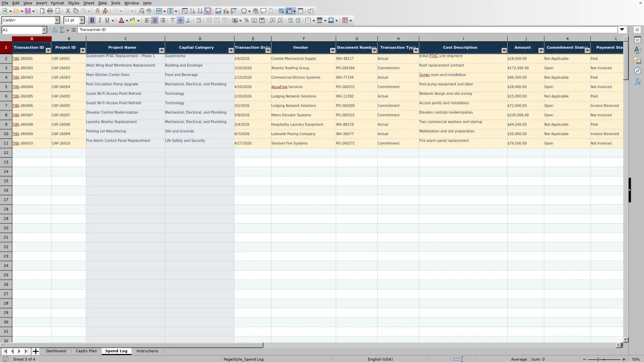Click the Export as PDF icon
The image size is (644, 362).
[x=42, y=11]
